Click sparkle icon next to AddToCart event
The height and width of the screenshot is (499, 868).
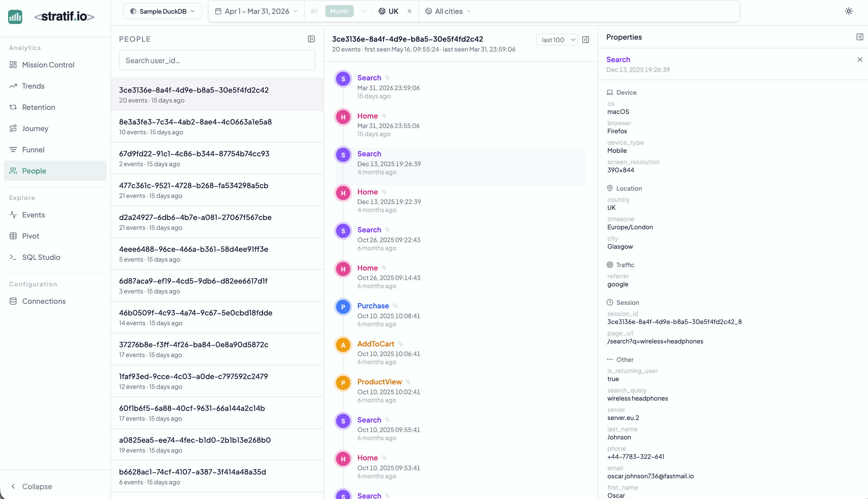pos(401,344)
